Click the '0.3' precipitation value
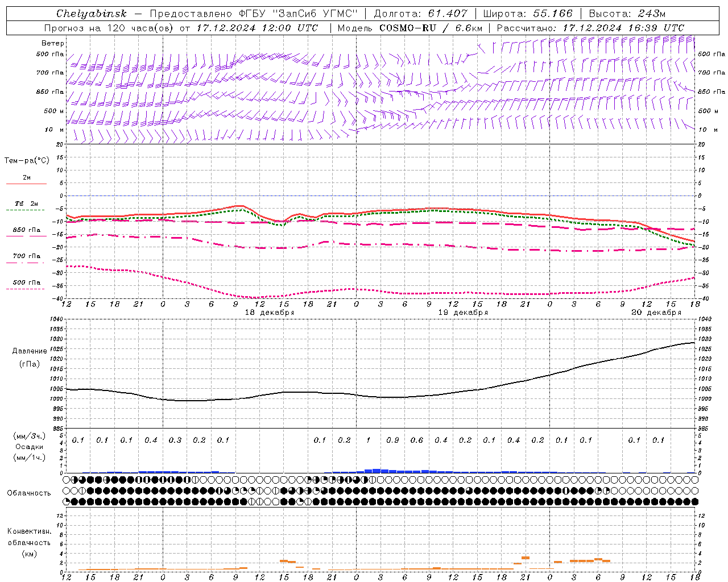This screenshot has height=582, width=728. 175,440
